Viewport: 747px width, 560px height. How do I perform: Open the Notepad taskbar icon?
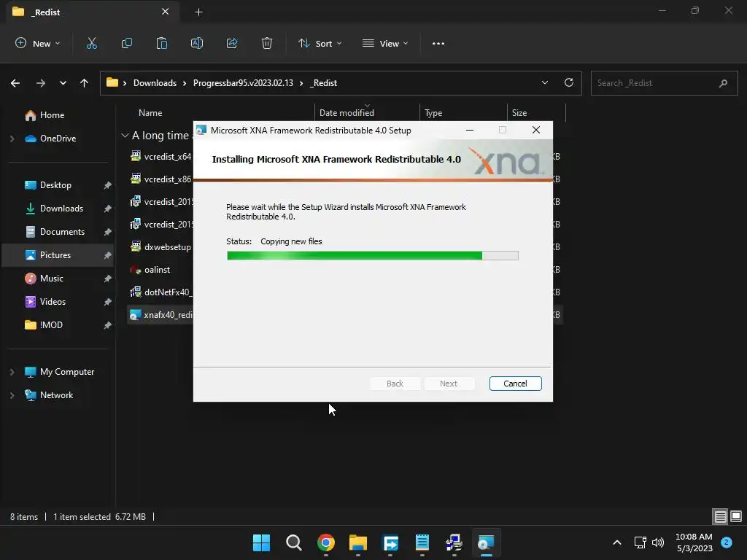click(x=422, y=542)
